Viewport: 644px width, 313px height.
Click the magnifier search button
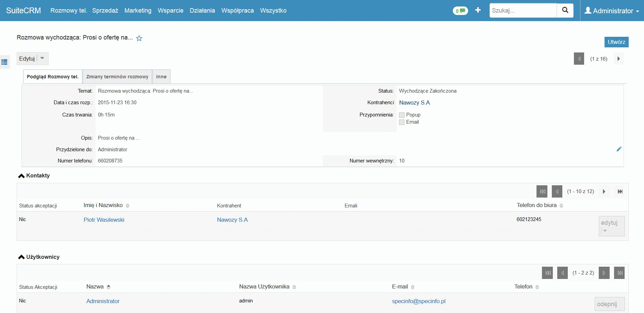point(565,11)
